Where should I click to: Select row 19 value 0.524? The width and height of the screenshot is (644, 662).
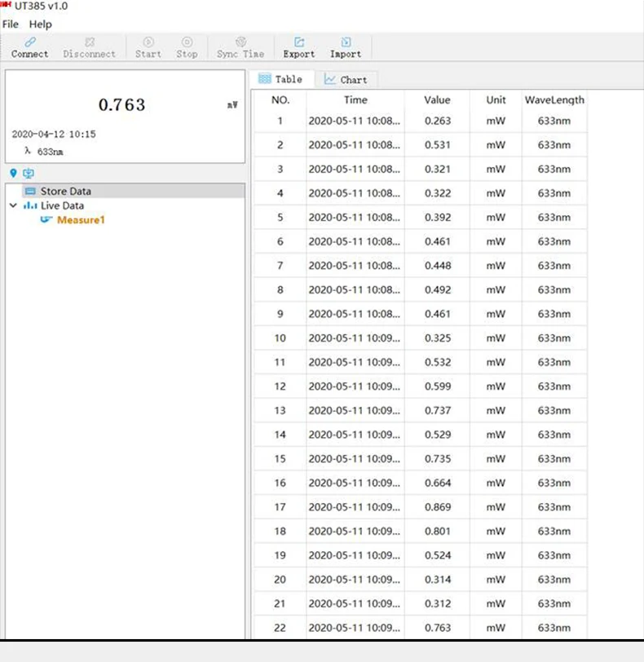point(438,555)
